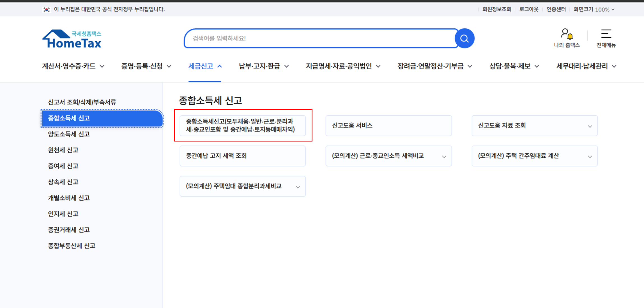The width and height of the screenshot is (644, 308).
Task: Open 계산서·영수증·카드 menu
Action: click(x=73, y=66)
